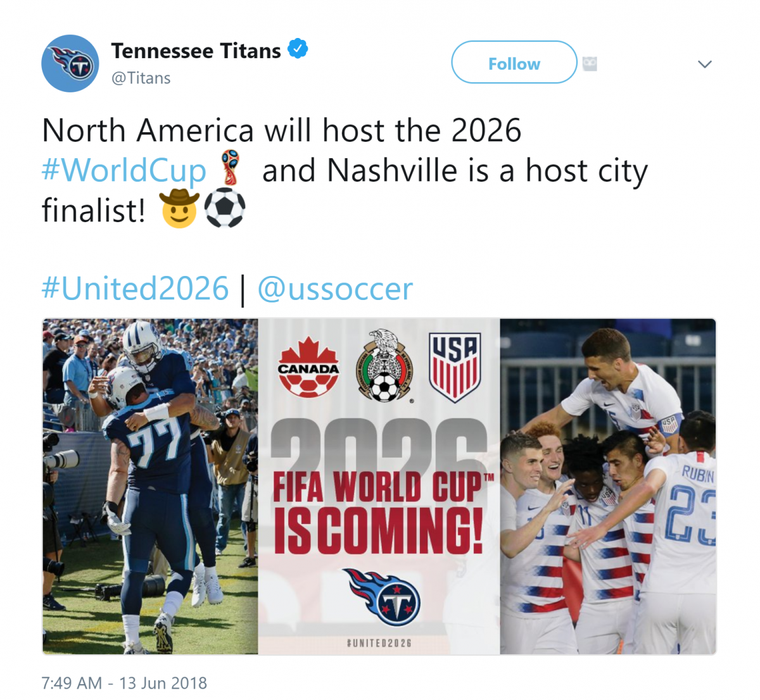
Task: Open the #United2026 hashtag
Action: tap(135, 289)
